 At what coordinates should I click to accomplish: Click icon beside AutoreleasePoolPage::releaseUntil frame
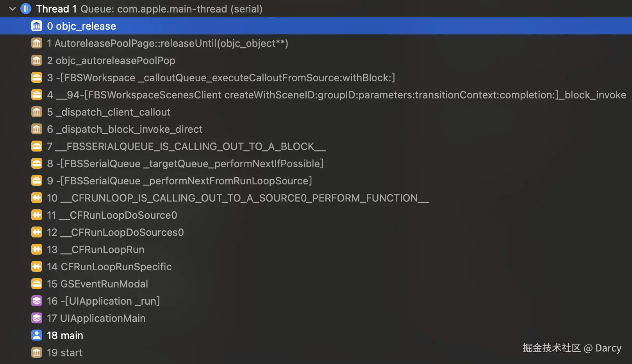pyautogui.click(x=37, y=43)
